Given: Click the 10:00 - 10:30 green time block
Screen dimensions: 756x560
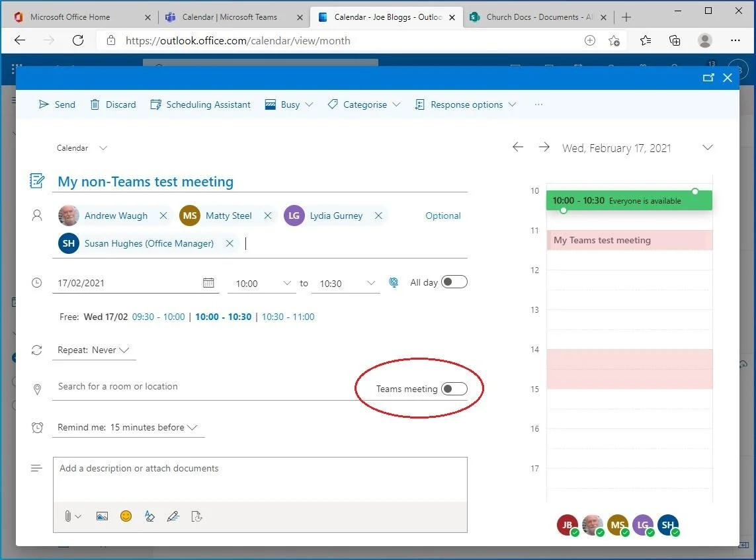Looking at the screenshot, I should (x=629, y=200).
